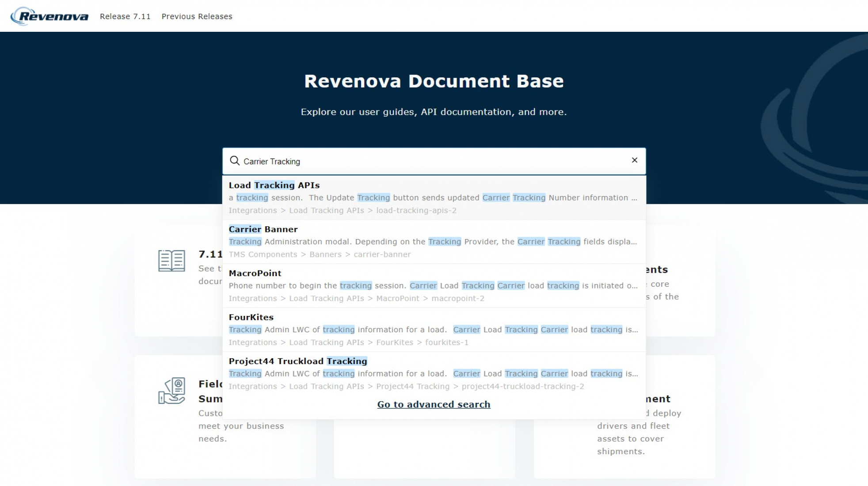Open the FourKites search result

(251, 317)
